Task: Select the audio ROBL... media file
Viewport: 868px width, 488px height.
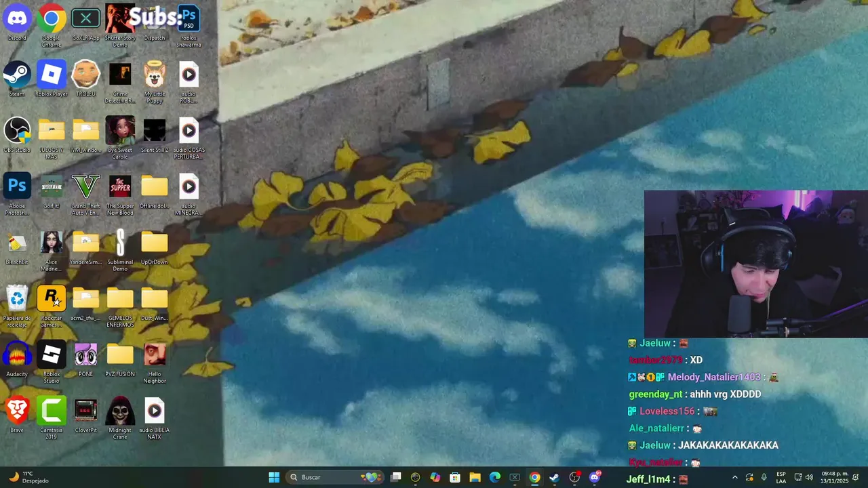Action: click(x=189, y=82)
